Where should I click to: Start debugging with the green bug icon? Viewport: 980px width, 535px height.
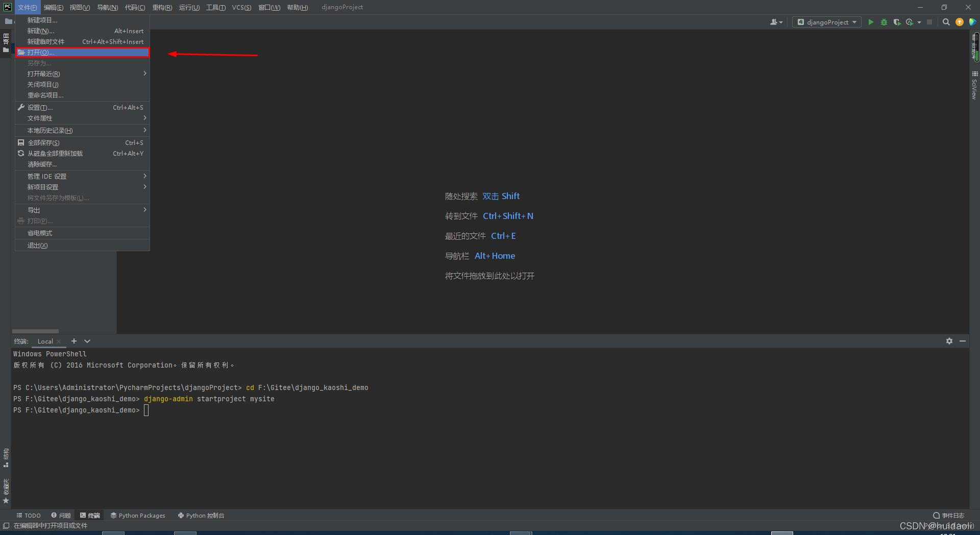tap(884, 22)
